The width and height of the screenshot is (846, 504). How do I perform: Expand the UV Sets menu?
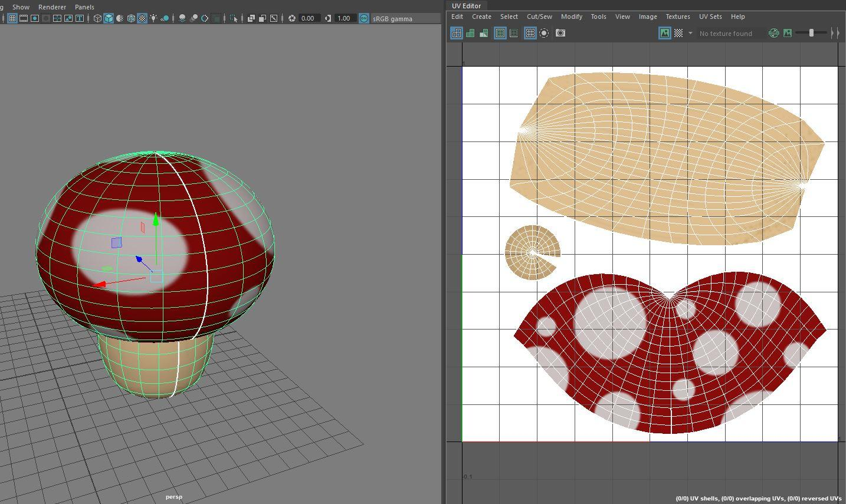710,17
